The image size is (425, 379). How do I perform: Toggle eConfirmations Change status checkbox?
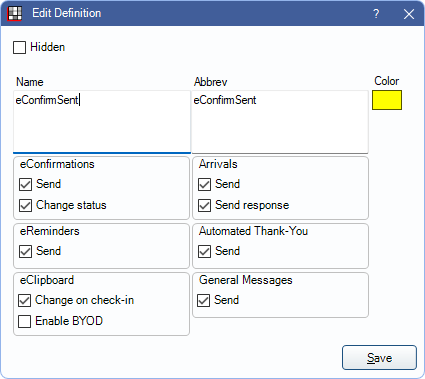(x=25, y=205)
